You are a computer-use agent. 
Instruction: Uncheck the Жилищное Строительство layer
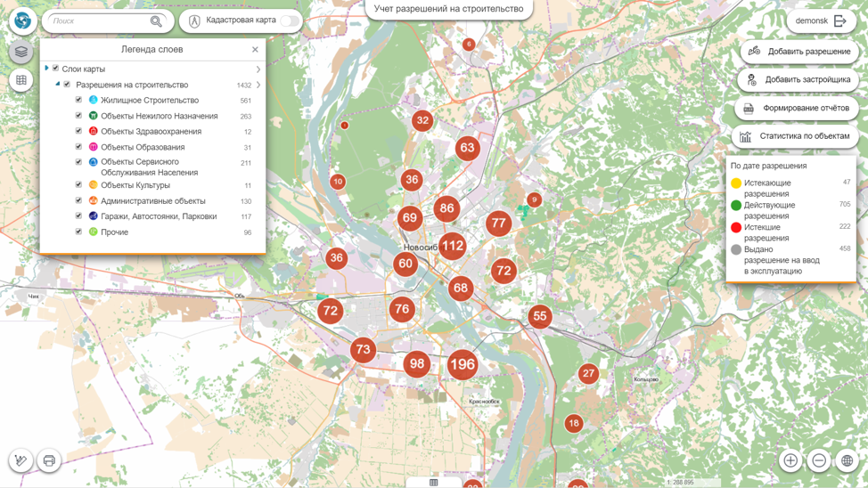coord(78,100)
